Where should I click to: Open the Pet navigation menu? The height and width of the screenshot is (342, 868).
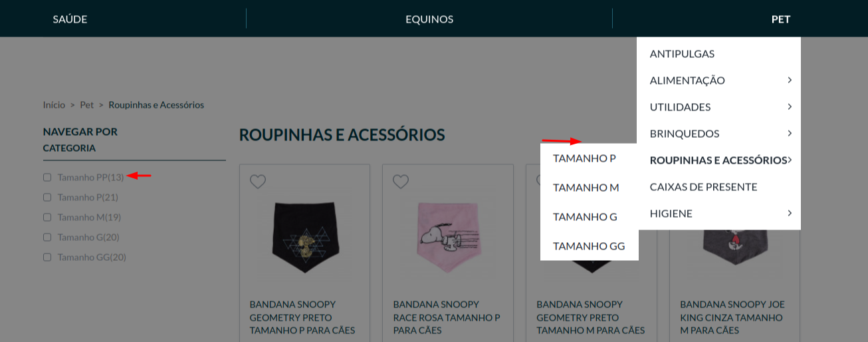pos(781,19)
